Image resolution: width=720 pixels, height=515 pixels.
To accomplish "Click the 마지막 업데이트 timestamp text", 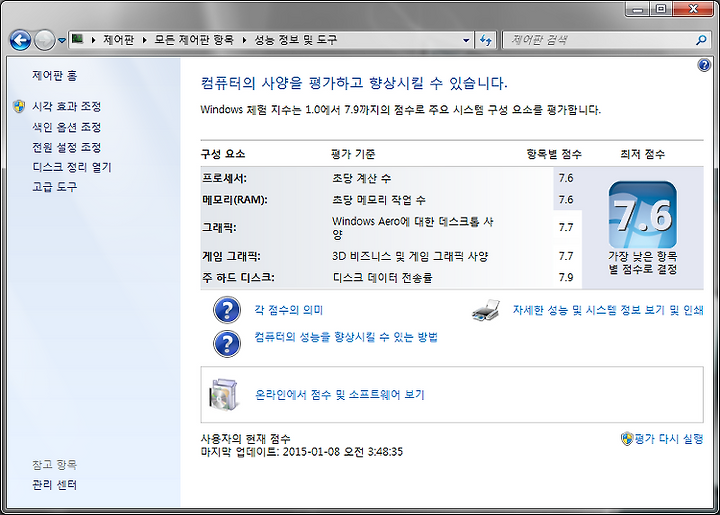I will click(x=302, y=452).
